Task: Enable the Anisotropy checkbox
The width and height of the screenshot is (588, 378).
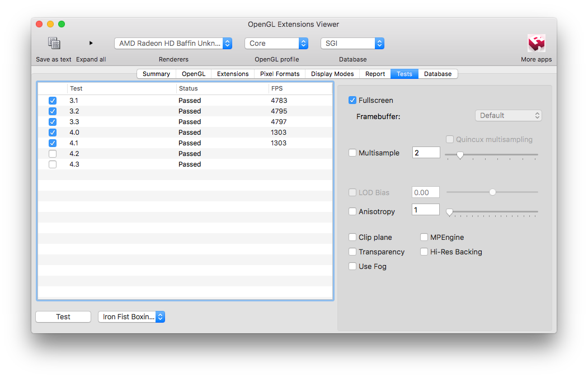Action: pos(352,211)
